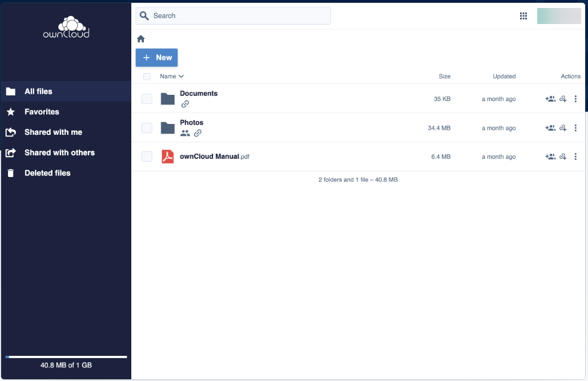588x381 pixels.
Task: Click the 35 KB size value
Action: (442, 99)
